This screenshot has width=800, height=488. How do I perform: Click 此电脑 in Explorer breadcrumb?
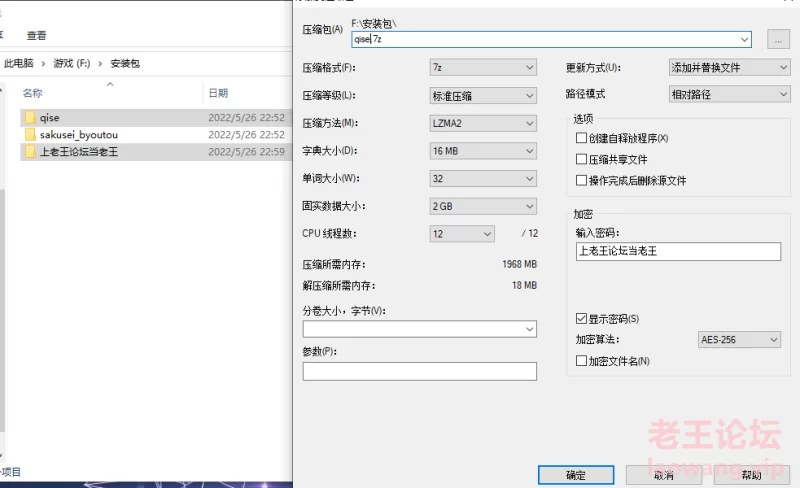[x=19, y=63]
